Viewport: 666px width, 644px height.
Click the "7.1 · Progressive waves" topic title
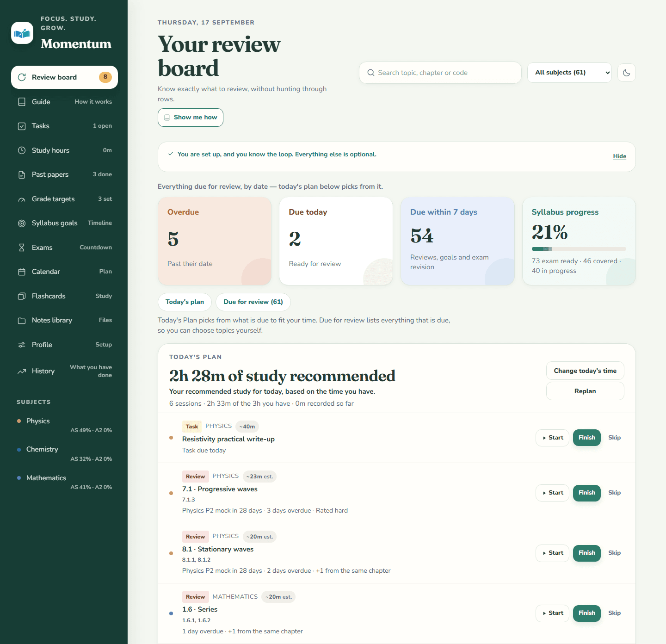220,489
